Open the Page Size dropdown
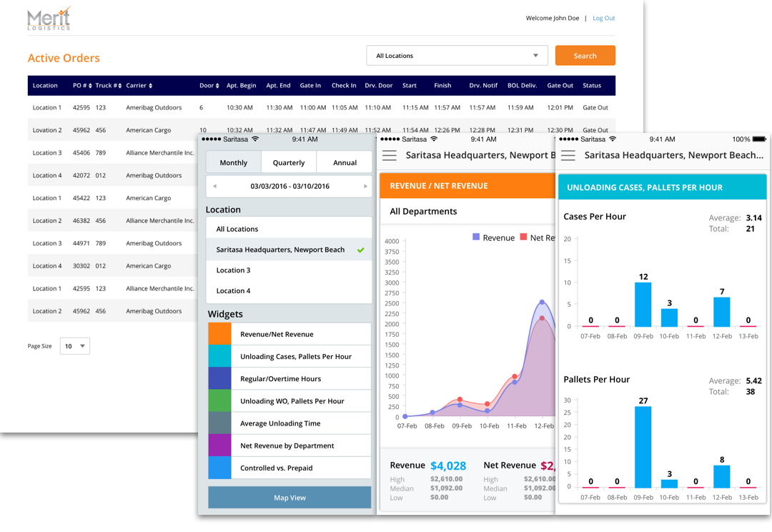Image resolution: width=772 pixels, height=532 pixels. (x=74, y=345)
